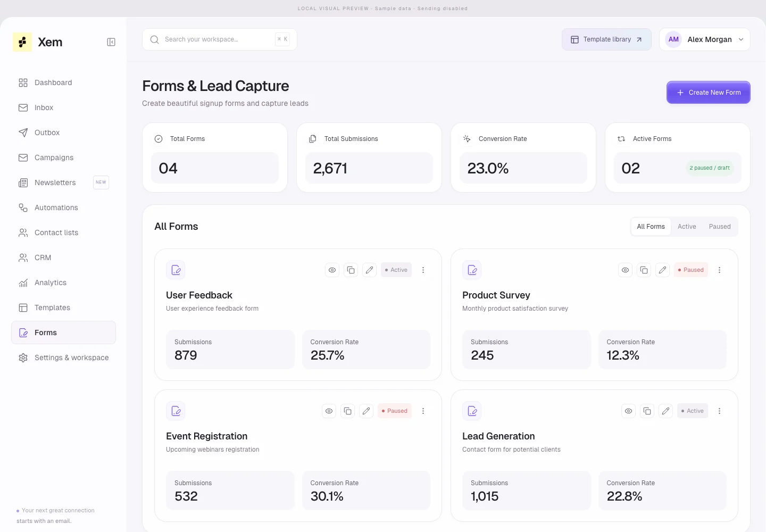Viewport: 766px width, 532px height.
Task: Open the Template library
Action: pyautogui.click(x=607, y=39)
